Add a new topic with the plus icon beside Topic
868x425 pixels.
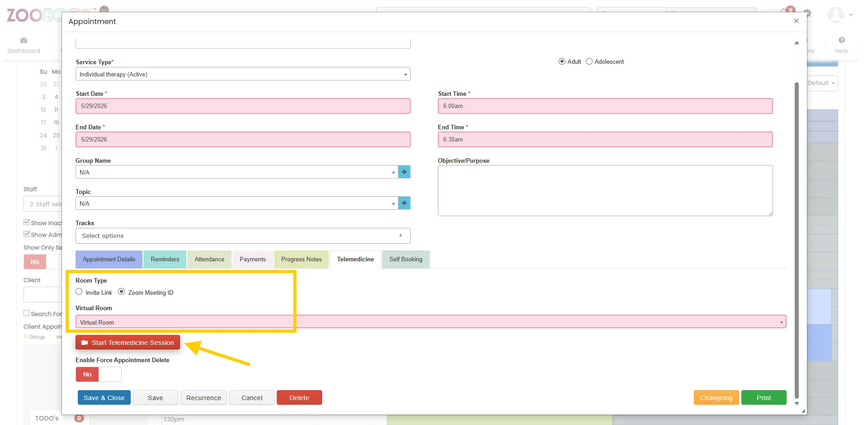404,203
